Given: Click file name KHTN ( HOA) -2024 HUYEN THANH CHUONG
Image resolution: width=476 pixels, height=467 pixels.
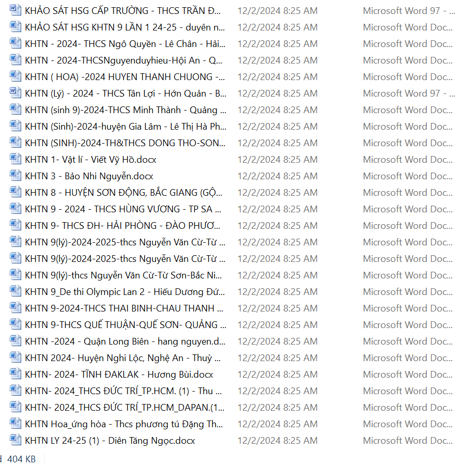Looking at the screenshot, I should pos(125,76).
